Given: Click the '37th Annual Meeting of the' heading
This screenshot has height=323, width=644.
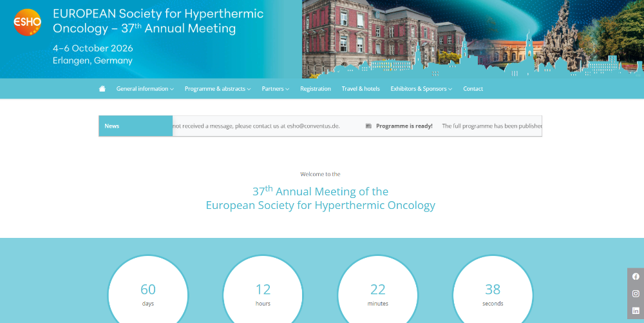Looking at the screenshot, I should pyautogui.click(x=320, y=191).
